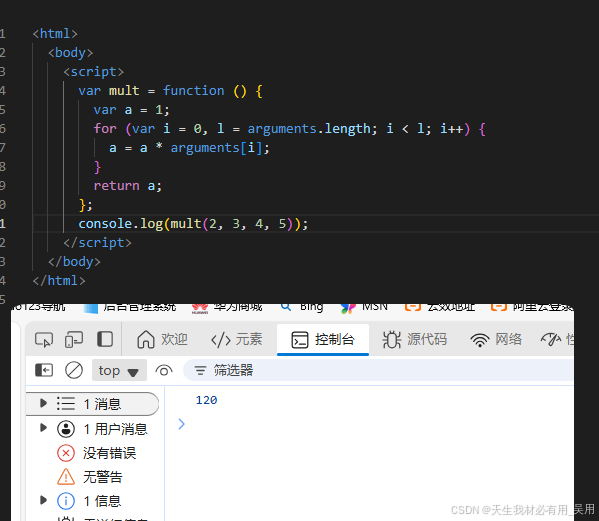The width and height of the screenshot is (599, 521).
Task: Click the house icon on the 欢迎 tab
Action: pyautogui.click(x=146, y=339)
